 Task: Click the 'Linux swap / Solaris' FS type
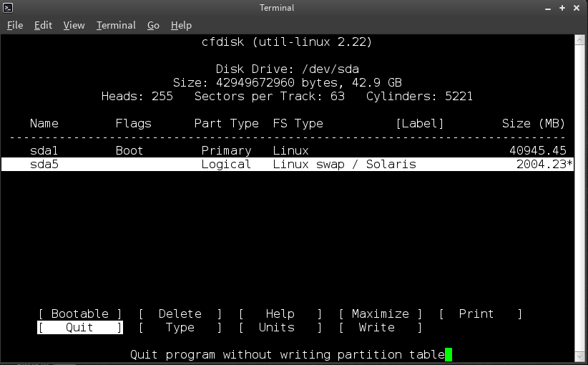click(x=344, y=165)
